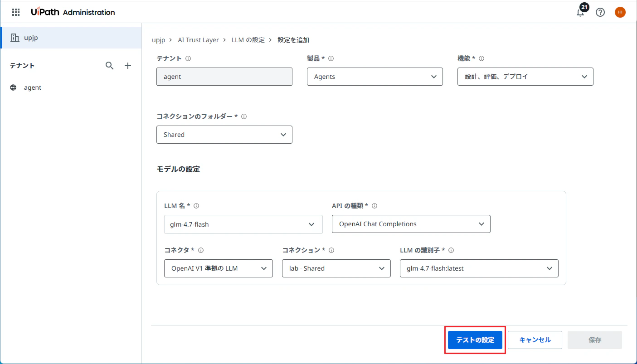Show info tooltip for コネクタ
This screenshot has width=637, height=364.
point(201,250)
